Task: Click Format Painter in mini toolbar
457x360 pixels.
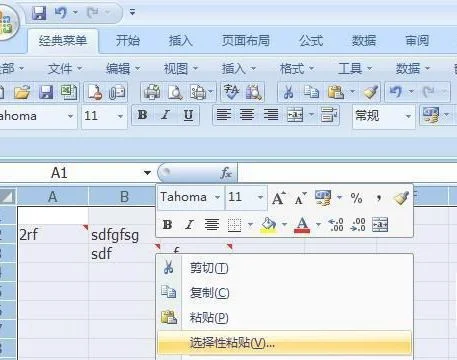Action: (401, 198)
